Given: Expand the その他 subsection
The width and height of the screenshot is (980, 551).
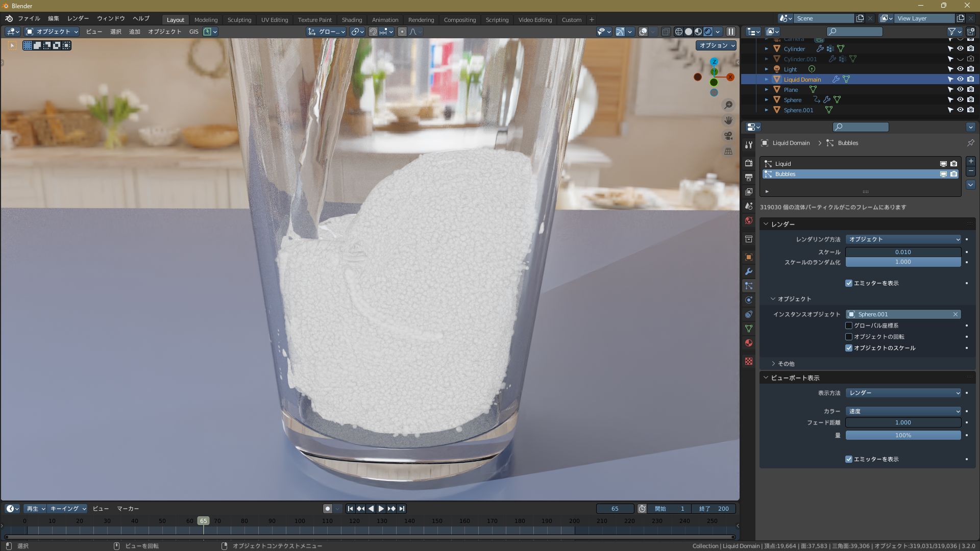Looking at the screenshot, I should coord(786,364).
